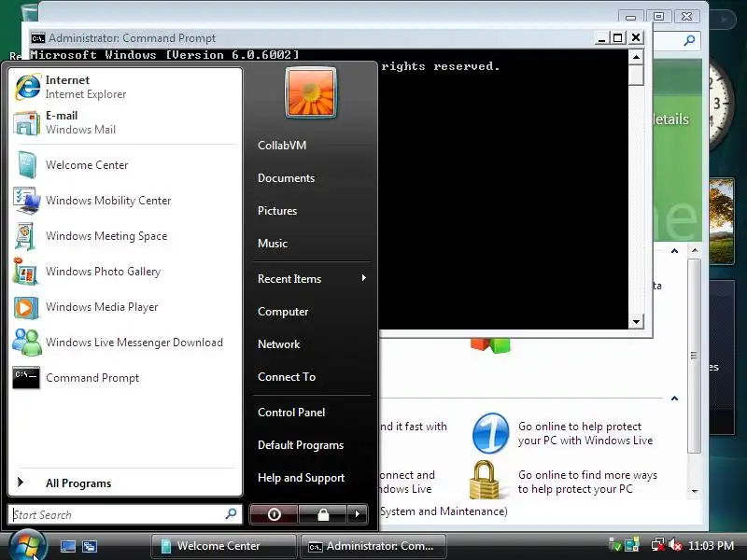Open Windows Meeting Space
The image size is (747, 560).
125,236
